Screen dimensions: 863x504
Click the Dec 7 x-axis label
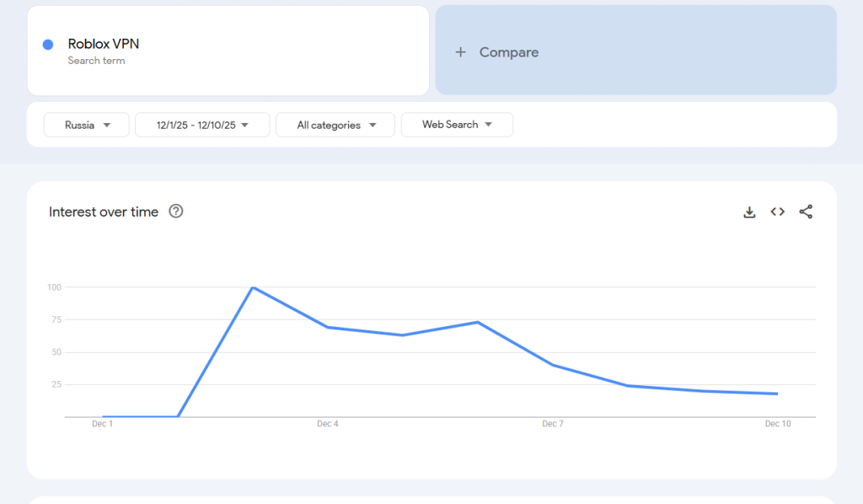pyautogui.click(x=553, y=424)
